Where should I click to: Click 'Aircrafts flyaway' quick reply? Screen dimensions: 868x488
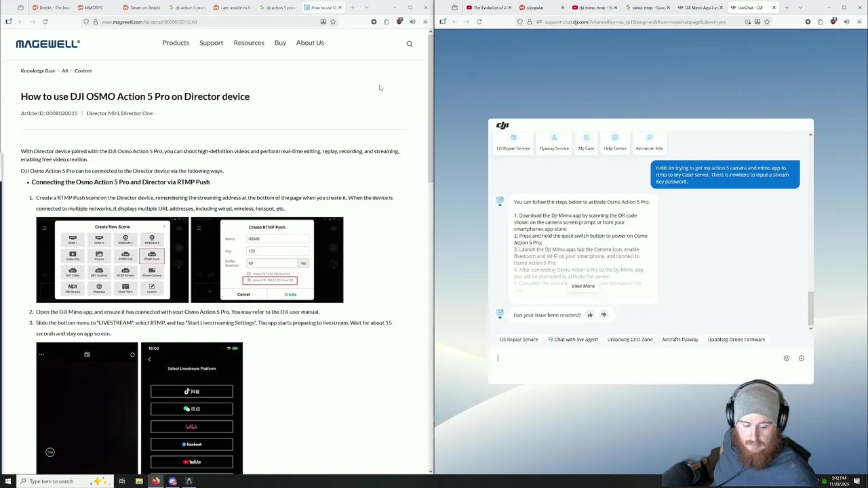click(x=680, y=340)
